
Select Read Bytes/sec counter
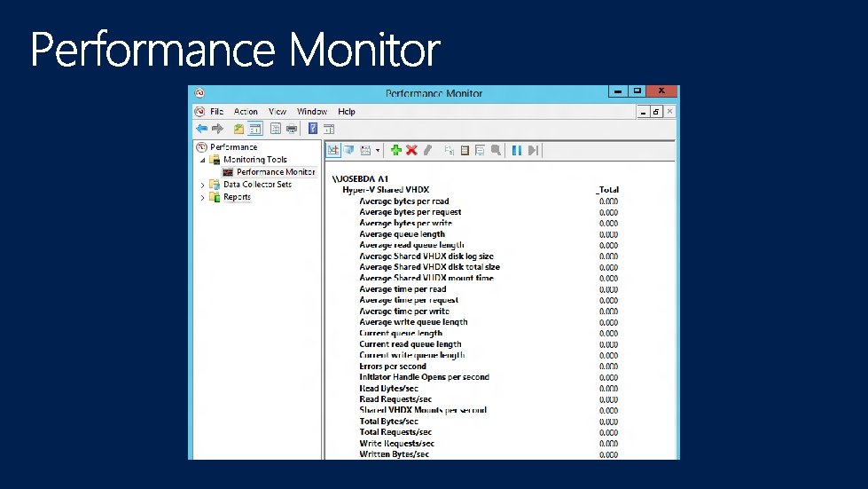click(x=388, y=388)
